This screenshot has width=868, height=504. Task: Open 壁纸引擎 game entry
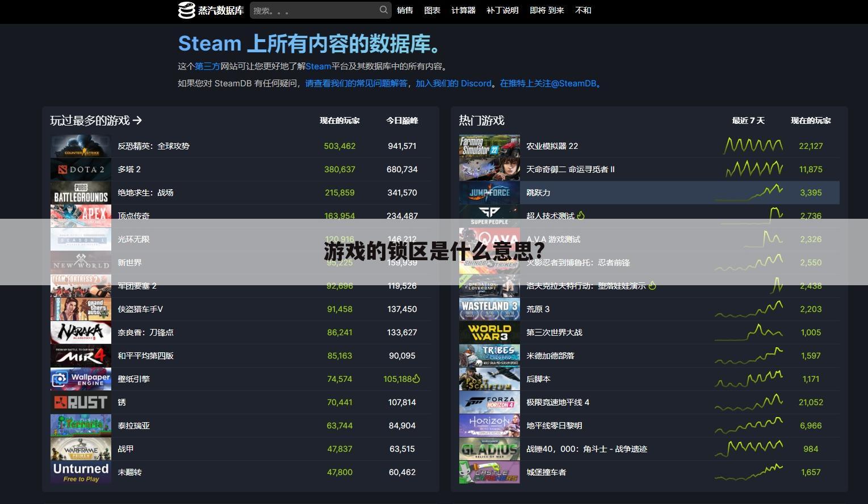click(133, 379)
